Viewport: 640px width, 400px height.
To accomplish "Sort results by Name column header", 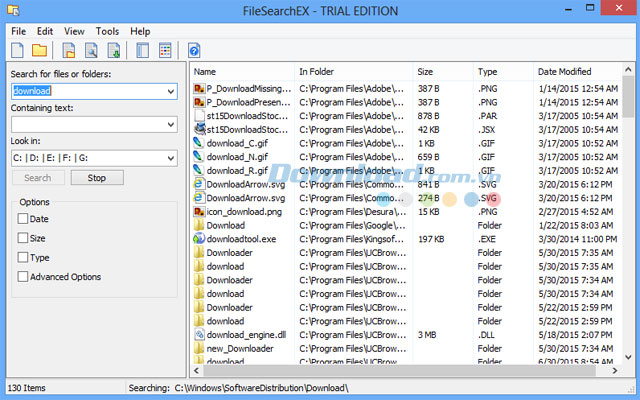I will coord(242,72).
